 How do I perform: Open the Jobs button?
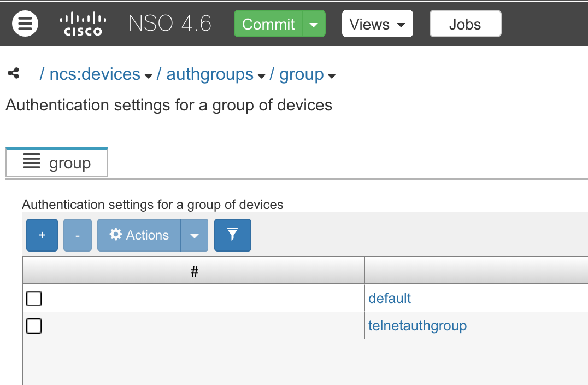point(465,25)
